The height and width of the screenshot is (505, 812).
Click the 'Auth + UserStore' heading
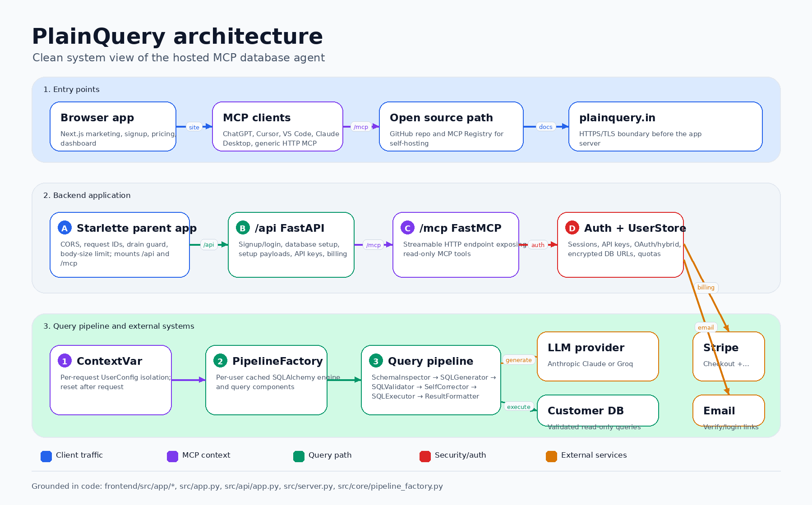click(635, 228)
